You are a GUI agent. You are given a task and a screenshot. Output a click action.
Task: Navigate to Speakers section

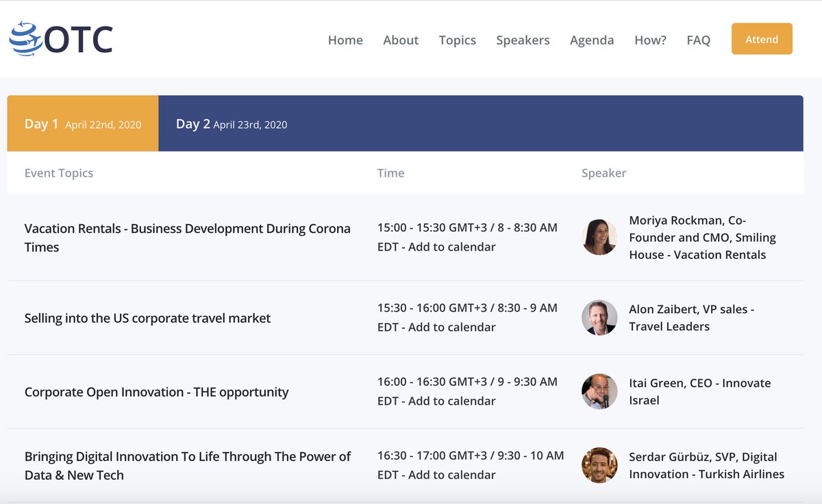pos(523,40)
